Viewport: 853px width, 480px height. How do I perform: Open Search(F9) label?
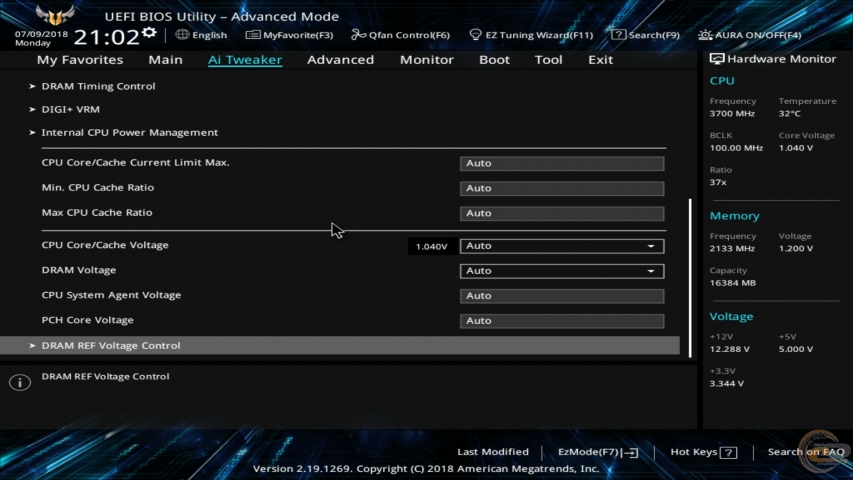click(654, 35)
